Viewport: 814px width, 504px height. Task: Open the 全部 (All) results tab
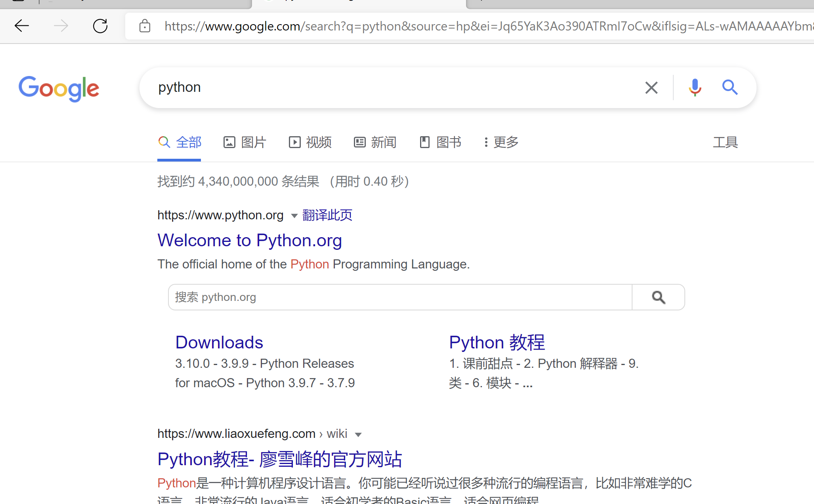pos(180,142)
